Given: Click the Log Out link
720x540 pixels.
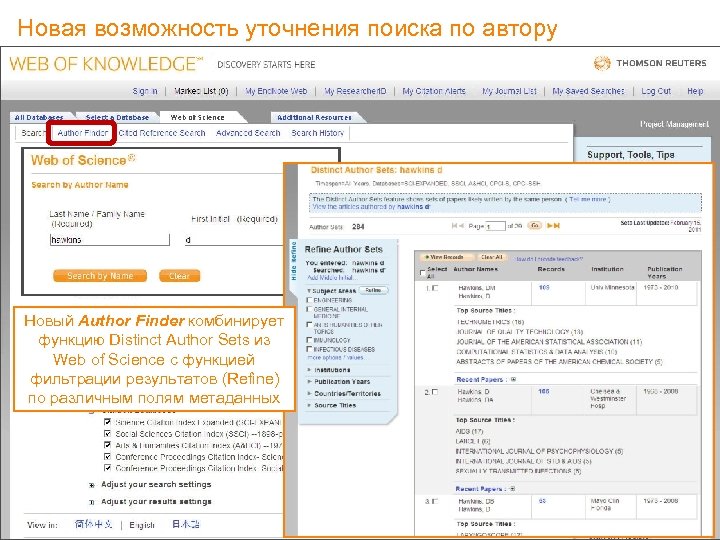Looking at the screenshot, I should click(656, 91).
